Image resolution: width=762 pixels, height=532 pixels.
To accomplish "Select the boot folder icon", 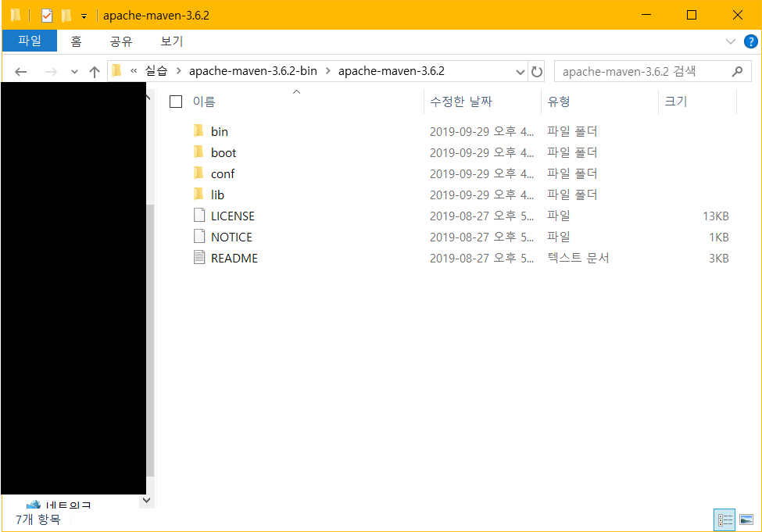I will (199, 152).
